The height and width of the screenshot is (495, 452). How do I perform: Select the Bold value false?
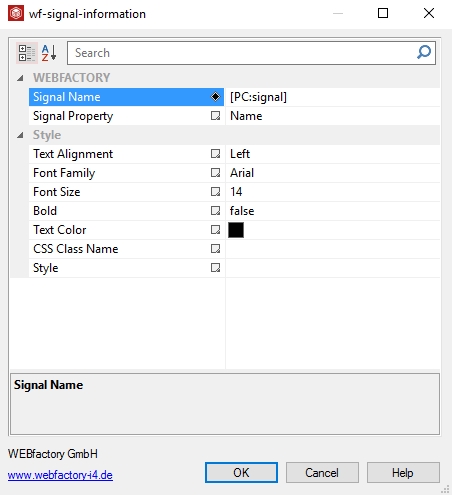click(242, 211)
